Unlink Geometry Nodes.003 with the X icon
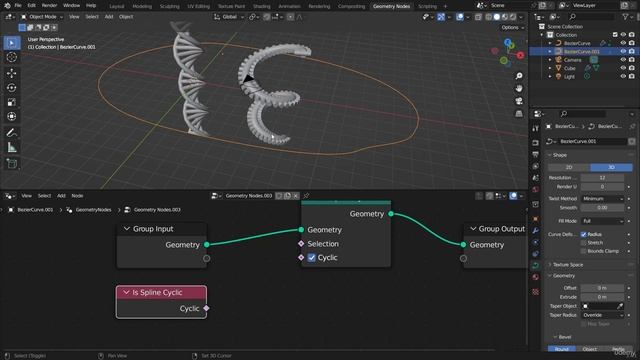Viewport: 640px width, 360px height. (x=296, y=196)
